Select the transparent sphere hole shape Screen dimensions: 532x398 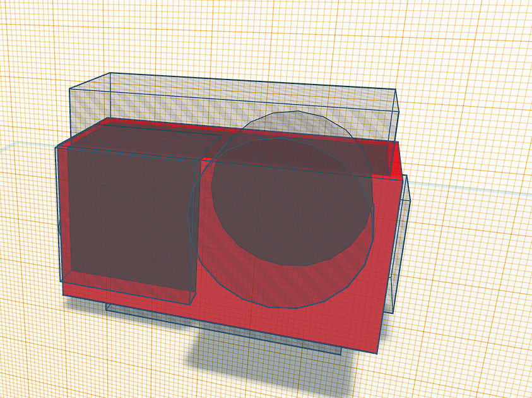click(x=281, y=209)
